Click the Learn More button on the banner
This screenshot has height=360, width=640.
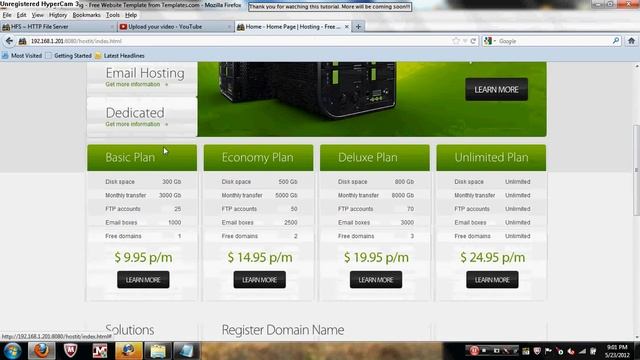pos(496,89)
